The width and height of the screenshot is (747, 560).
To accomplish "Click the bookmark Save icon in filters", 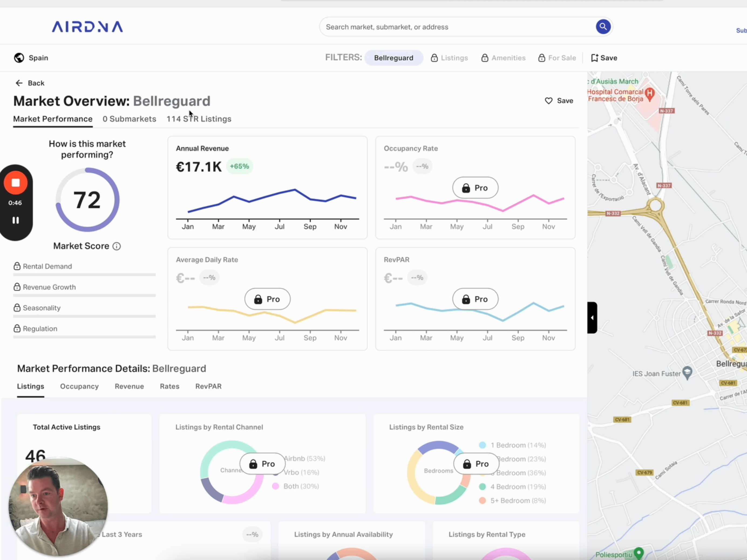I will pyautogui.click(x=595, y=58).
